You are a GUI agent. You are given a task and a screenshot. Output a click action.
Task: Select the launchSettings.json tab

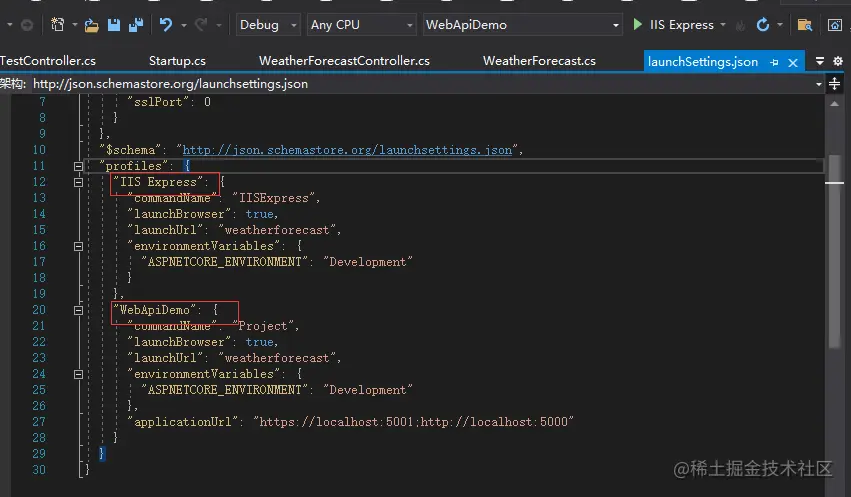pyautogui.click(x=703, y=62)
